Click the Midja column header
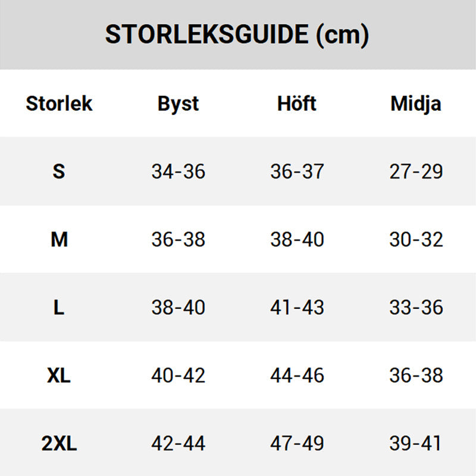 pyautogui.click(x=416, y=104)
